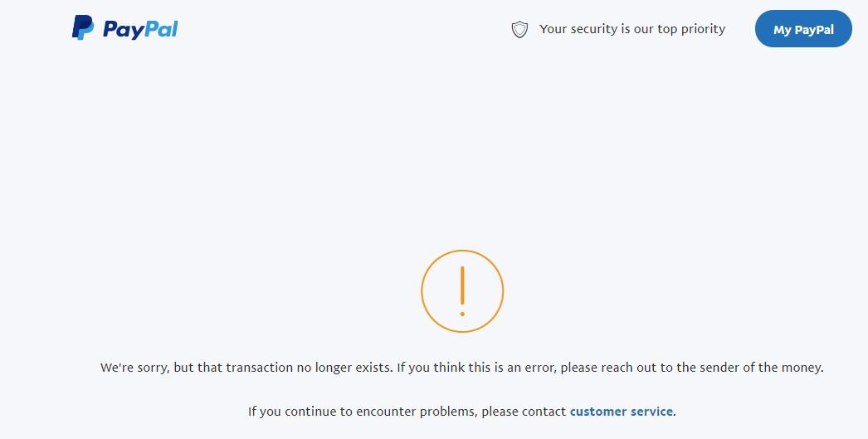This screenshot has width=868, height=439.
Task: Select the security shield beside top priority text
Action: click(x=519, y=29)
